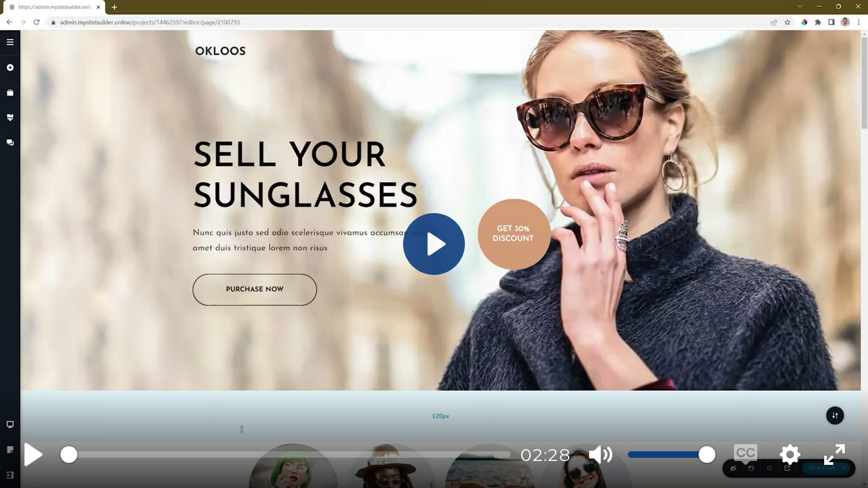Click the desktop view monitor icon in sidebar
Viewport: 868px width, 488px height.
(x=10, y=425)
